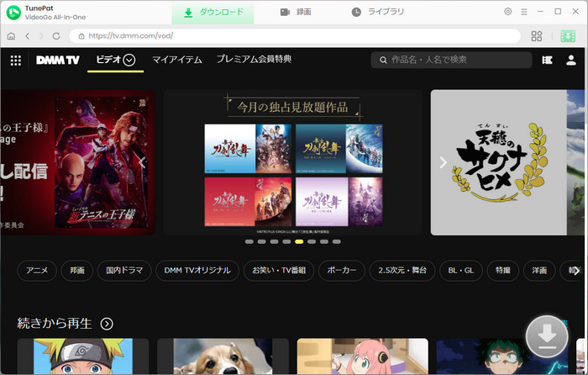This screenshot has height=375, width=588.
Task: Open the 新テニスの王子様 banner
Action: coord(77,162)
